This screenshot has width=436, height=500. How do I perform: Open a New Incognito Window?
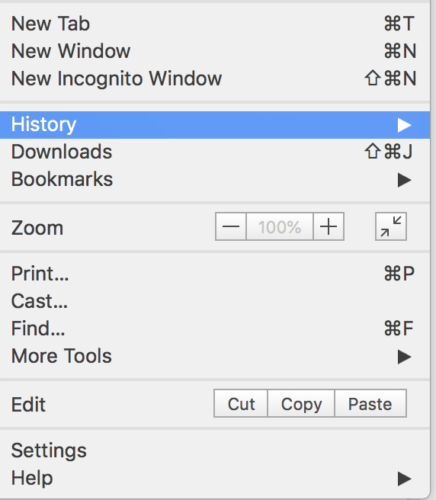coord(215,78)
